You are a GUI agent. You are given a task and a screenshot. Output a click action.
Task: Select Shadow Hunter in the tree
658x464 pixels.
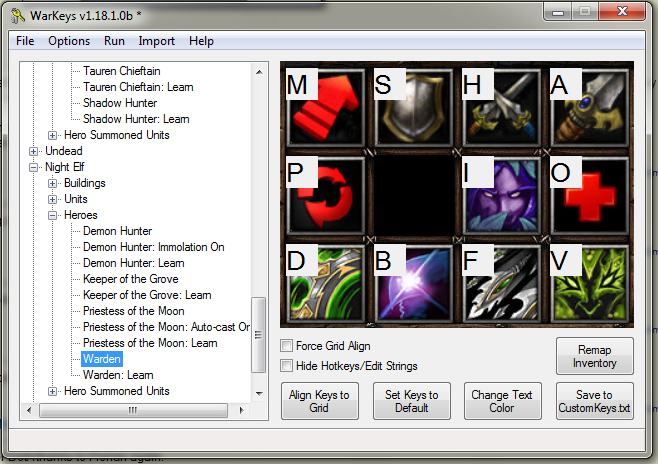pos(120,103)
